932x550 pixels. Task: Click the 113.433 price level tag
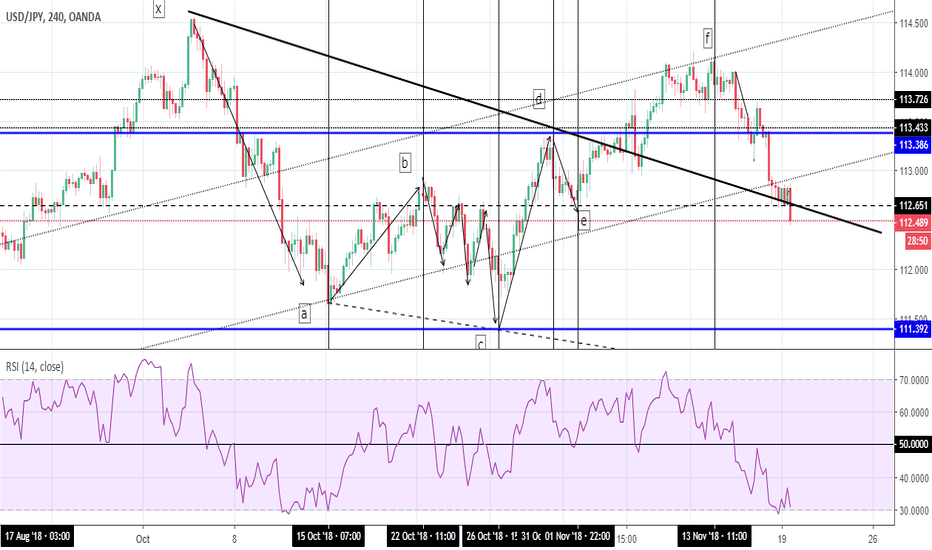[912, 128]
